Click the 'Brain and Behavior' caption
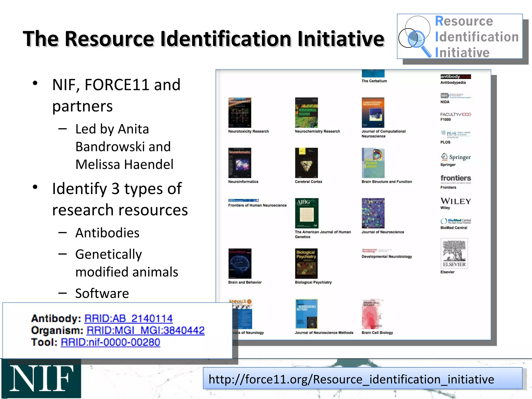The height and width of the screenshot is (399, 532). [245, 282]
